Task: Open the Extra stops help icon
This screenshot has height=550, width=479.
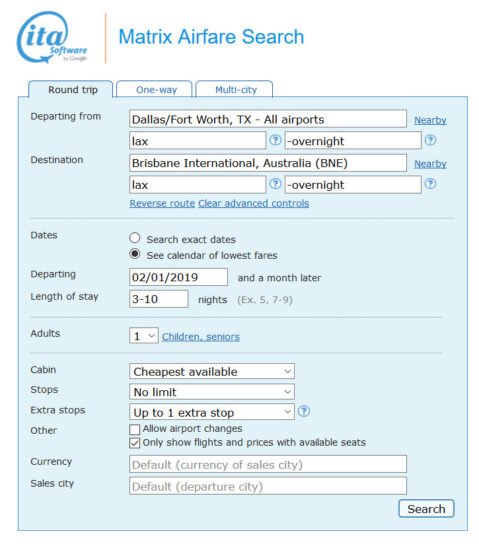Action: pos(304,411)
